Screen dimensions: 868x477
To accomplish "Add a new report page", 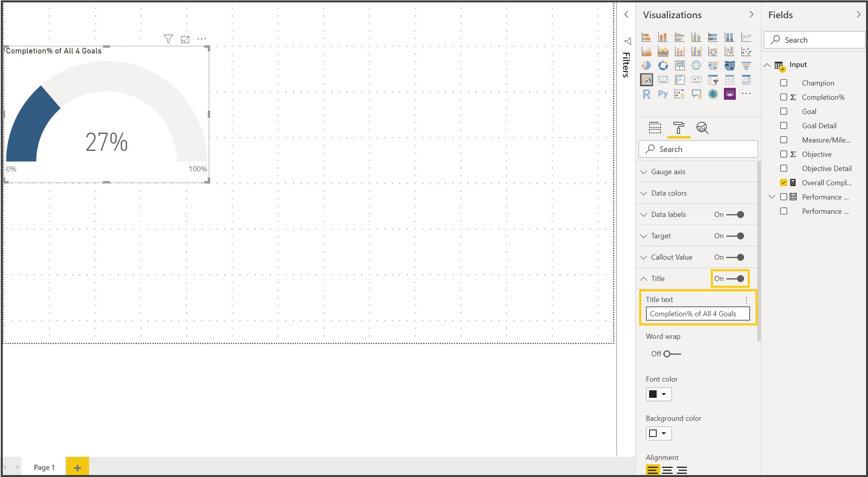I will (78, 467).
